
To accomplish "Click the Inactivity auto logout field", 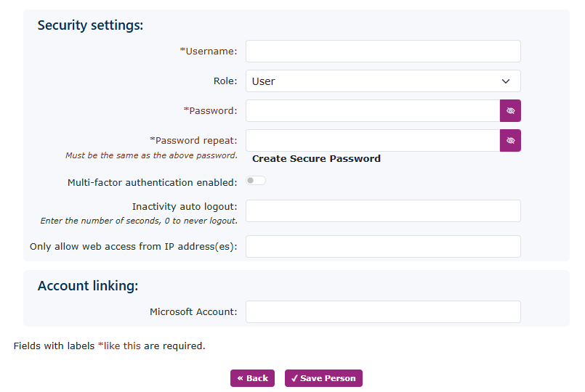I will pyautogui.click(x=383, y=211).
